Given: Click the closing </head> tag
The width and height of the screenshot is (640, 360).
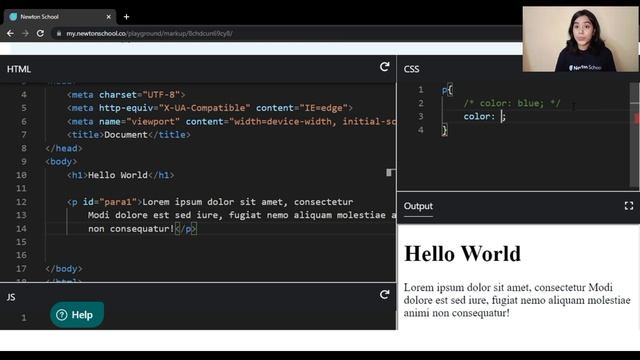Looking at the screenshot, I should click(64, 148).
